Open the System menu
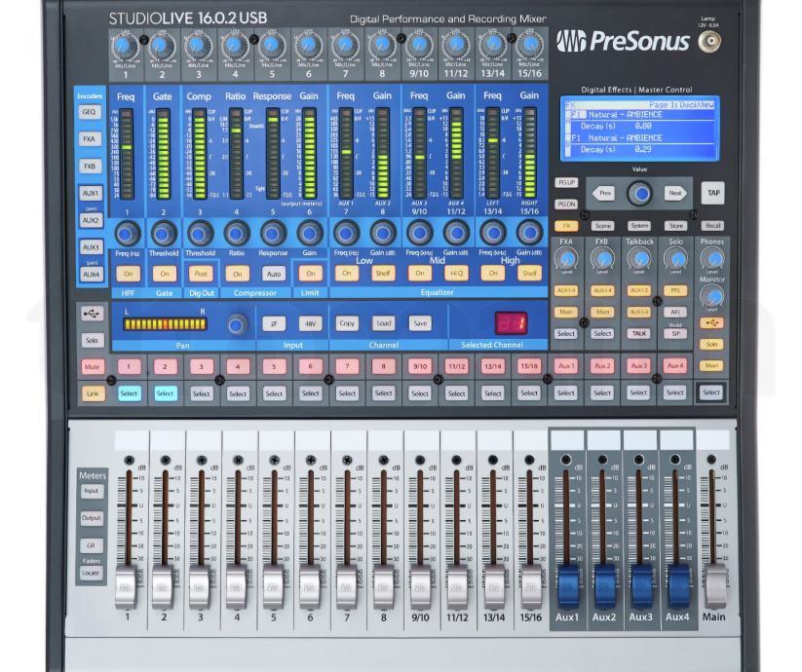Viewport: 802px width, 672px height. point(640,225)
